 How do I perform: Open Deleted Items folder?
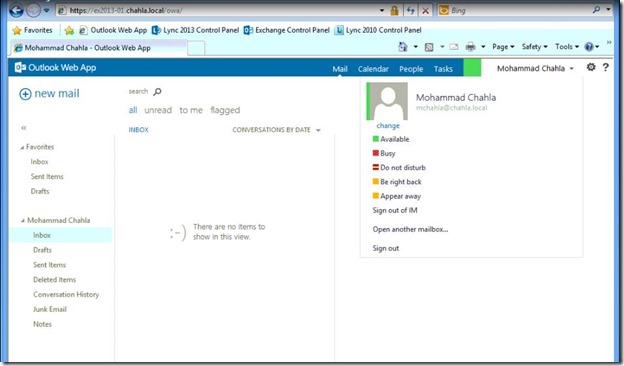pos(55,280)
